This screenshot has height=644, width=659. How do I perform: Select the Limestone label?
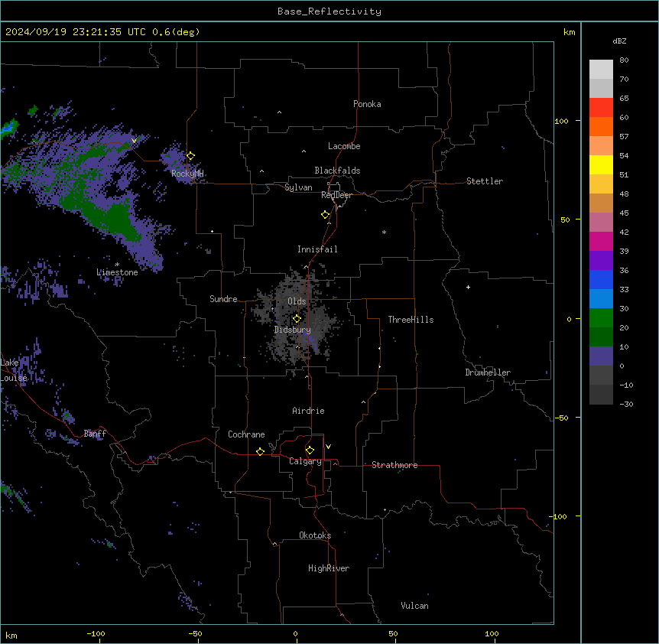click(x=117, y=272)
